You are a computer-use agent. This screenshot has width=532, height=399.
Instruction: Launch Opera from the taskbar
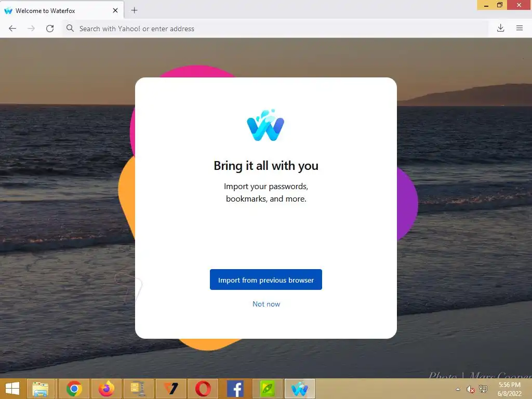point(203,389)
